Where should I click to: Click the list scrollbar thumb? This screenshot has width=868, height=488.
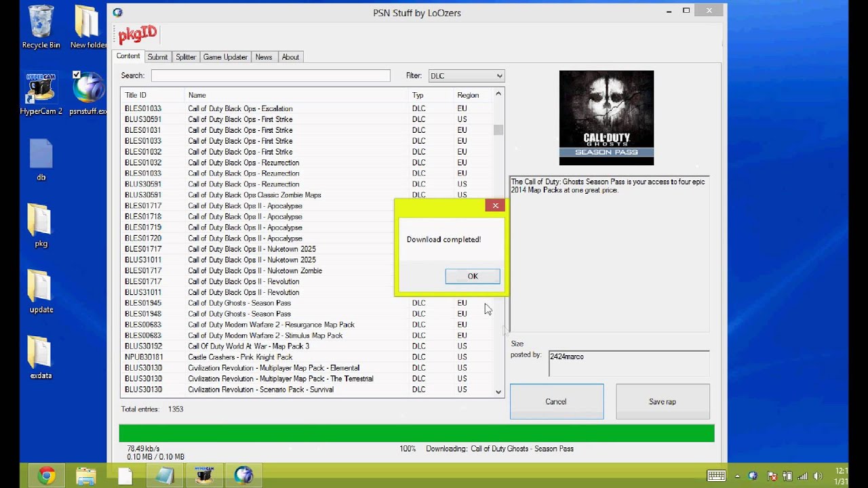[x=498, y=129]
